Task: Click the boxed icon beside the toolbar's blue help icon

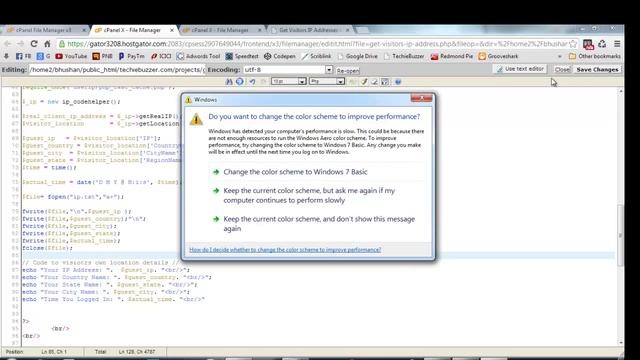Action: [385, 82]
